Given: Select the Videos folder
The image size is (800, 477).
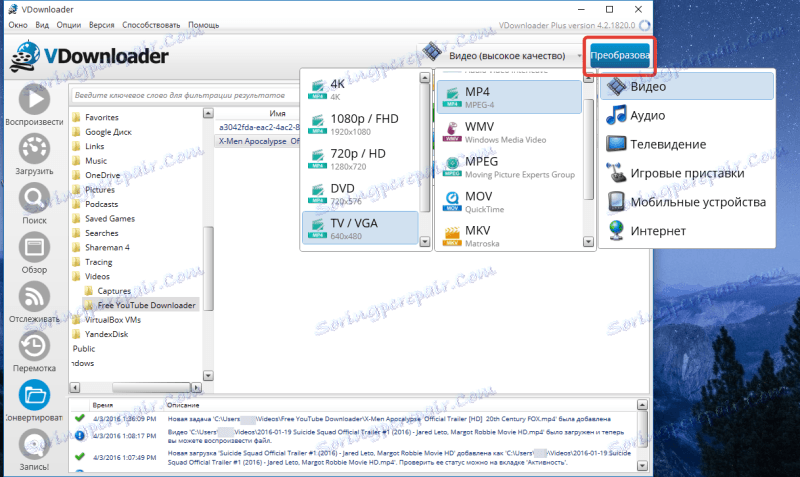Looking at the screenshot, I should tap(97, 277).
